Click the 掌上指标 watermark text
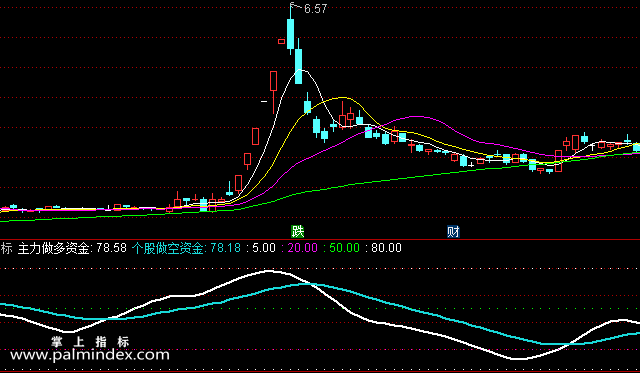The width and height of the screenshot is (640, 373). (90, 342)
